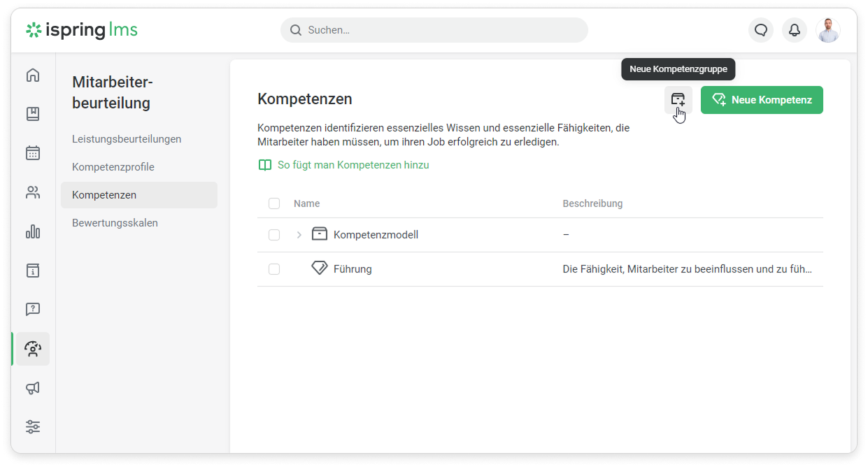
Task: Toggle the select-all checkbox in table header
Action: click(x=274, y=203)
